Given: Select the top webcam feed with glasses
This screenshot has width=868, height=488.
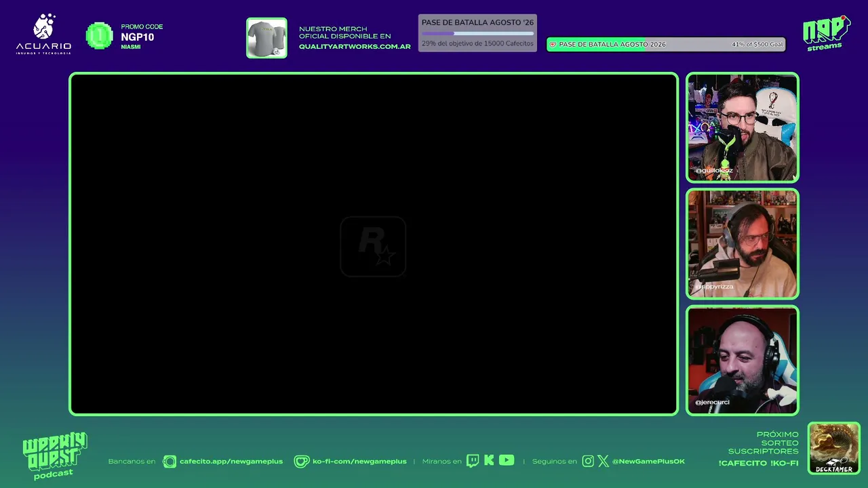Looking at the screenshot, I should [743, 127].
